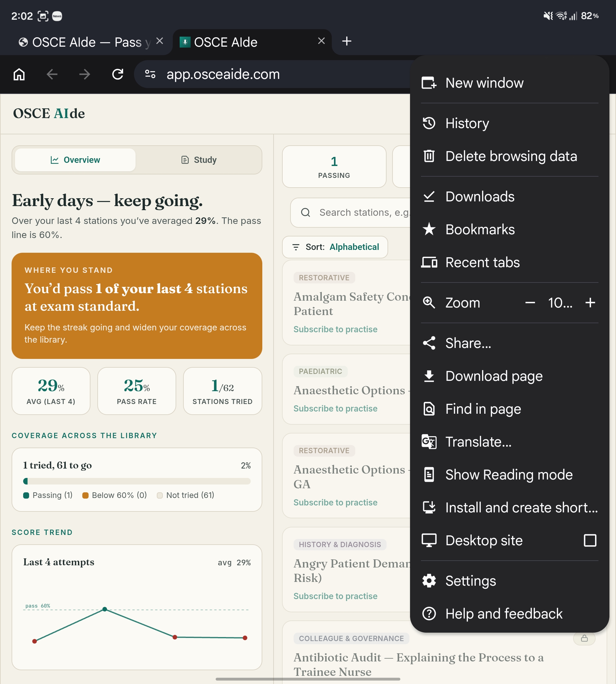The height and width of the screenshot is (684, 616).
Task: Click 'Subscribe to practise' under Paediatric Anaesthetic Options
Action: [335, 408]
